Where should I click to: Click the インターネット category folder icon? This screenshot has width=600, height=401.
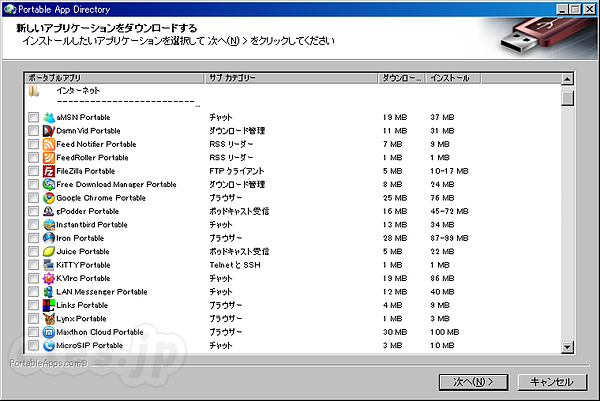tap(34, 91)
